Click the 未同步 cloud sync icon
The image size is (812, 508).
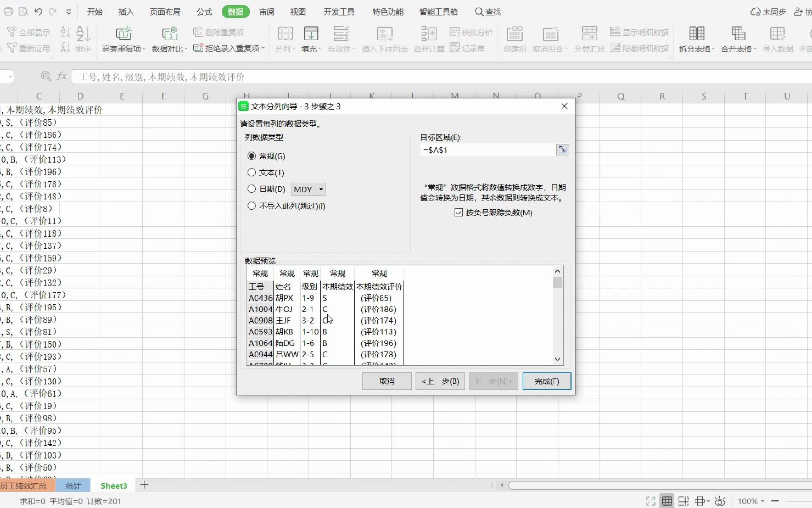[x=756, y=12]
